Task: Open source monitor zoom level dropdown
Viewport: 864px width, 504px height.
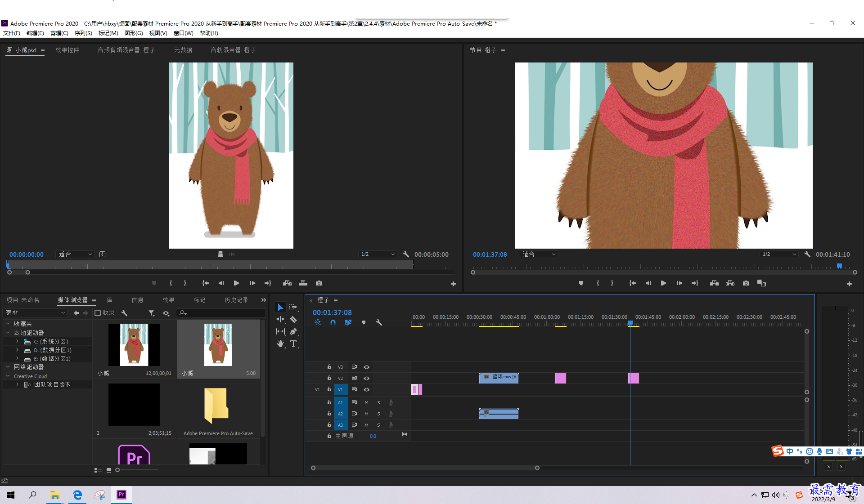Action: tap(75, 254)
